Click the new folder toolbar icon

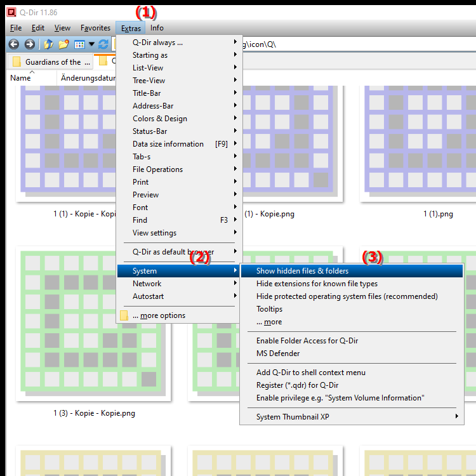point(63,44)
